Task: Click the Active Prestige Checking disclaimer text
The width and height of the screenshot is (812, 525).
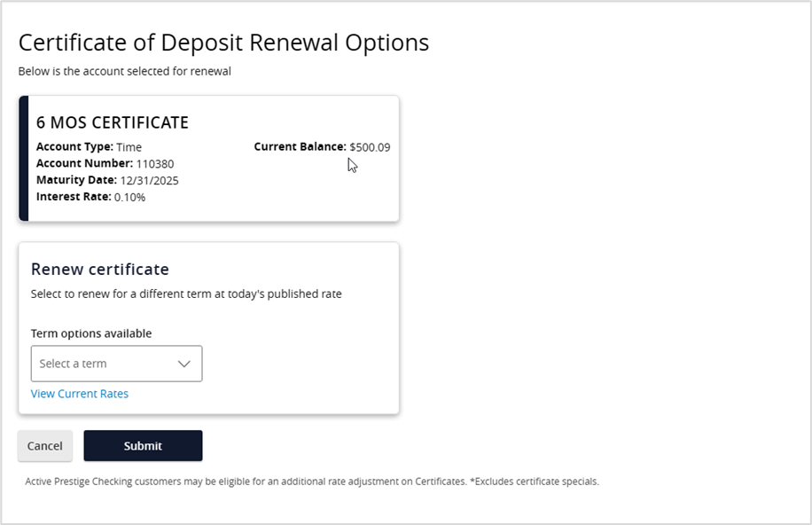Action: pos(312,482)
